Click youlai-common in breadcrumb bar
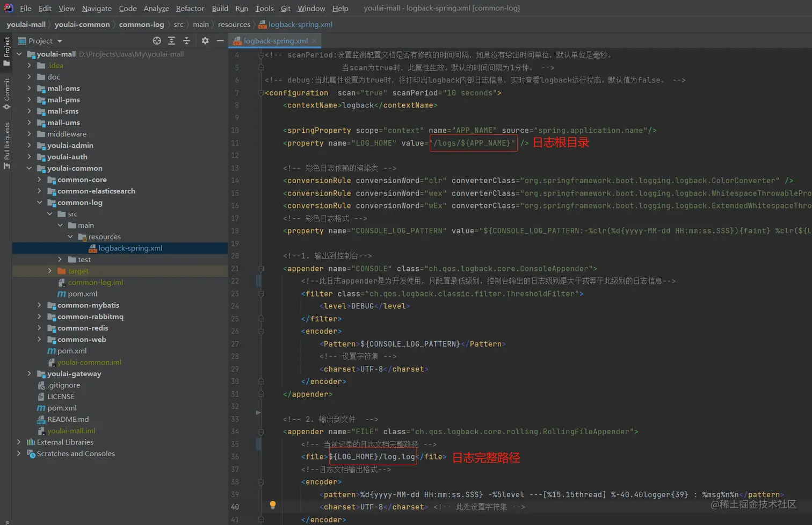The image size is (812, 525). pos(82,24)
